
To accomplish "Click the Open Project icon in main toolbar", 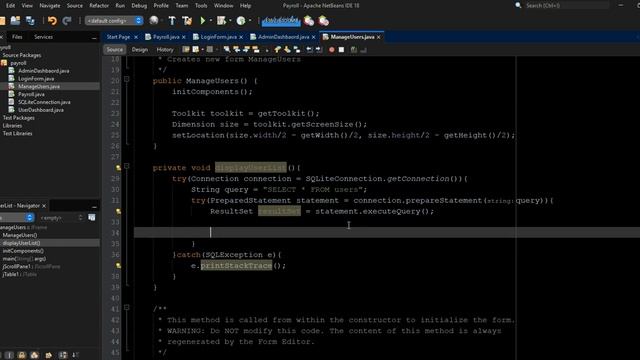I will click(16, 21).
